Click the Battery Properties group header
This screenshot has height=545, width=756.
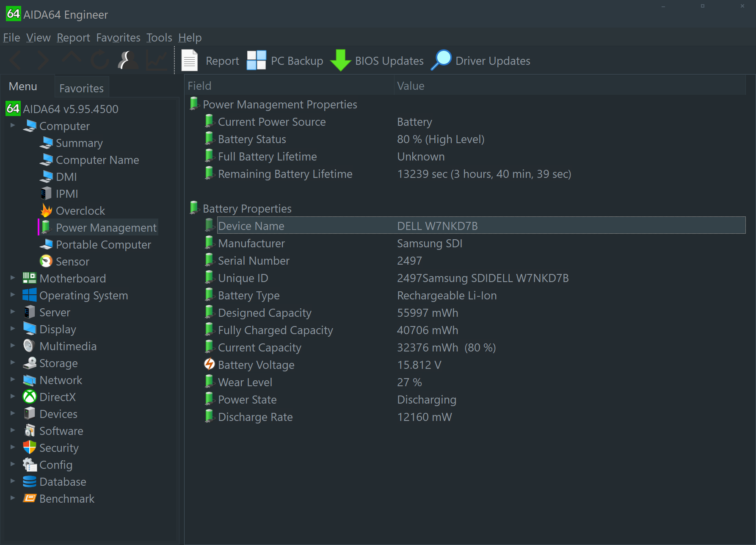click(247, 208)
